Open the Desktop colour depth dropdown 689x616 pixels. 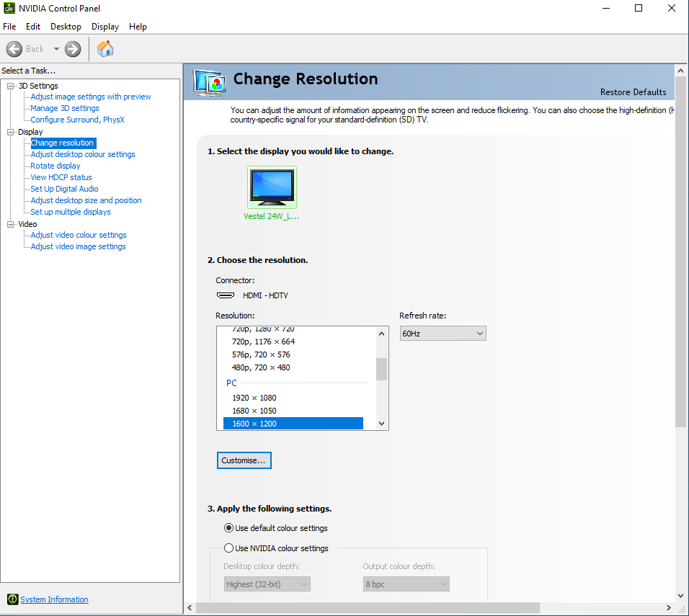click(x=267, y=584)
